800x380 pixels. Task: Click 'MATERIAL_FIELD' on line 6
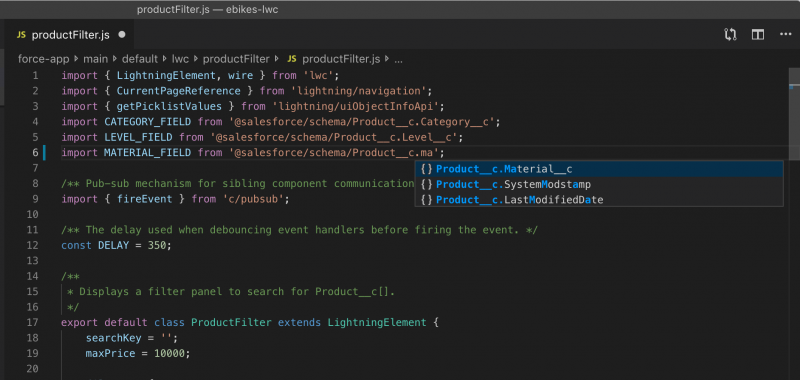click(147, 153)
